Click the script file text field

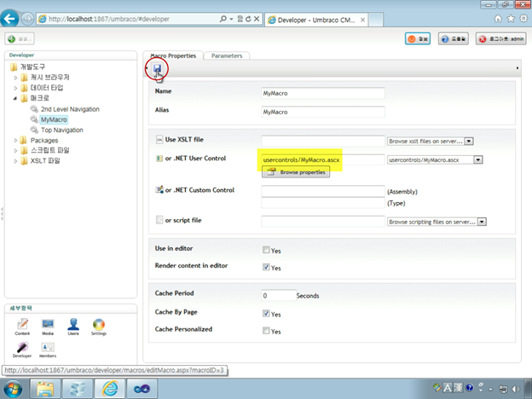(323, 222)
